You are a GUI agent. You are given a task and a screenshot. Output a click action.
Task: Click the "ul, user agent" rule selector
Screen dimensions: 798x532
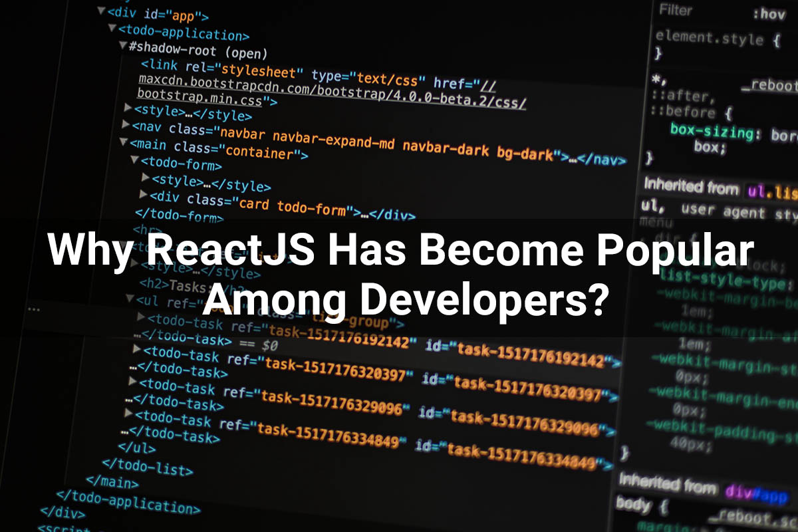[x=718, y=211]
